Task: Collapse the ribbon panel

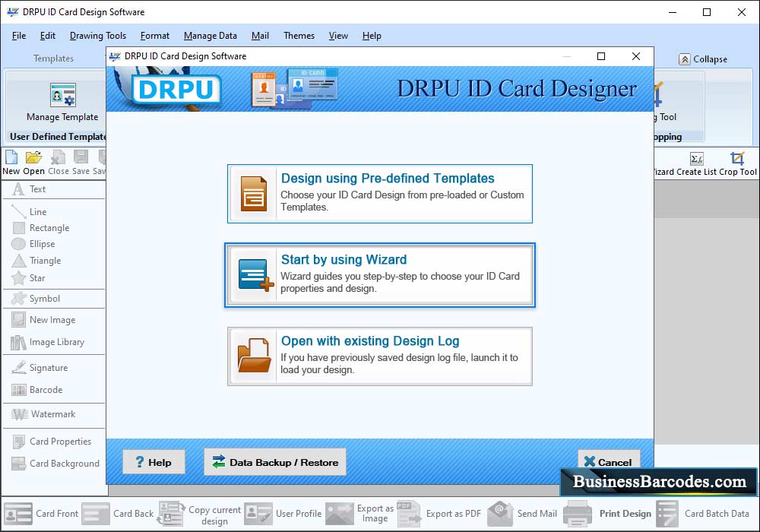Action: pos(703,59)
